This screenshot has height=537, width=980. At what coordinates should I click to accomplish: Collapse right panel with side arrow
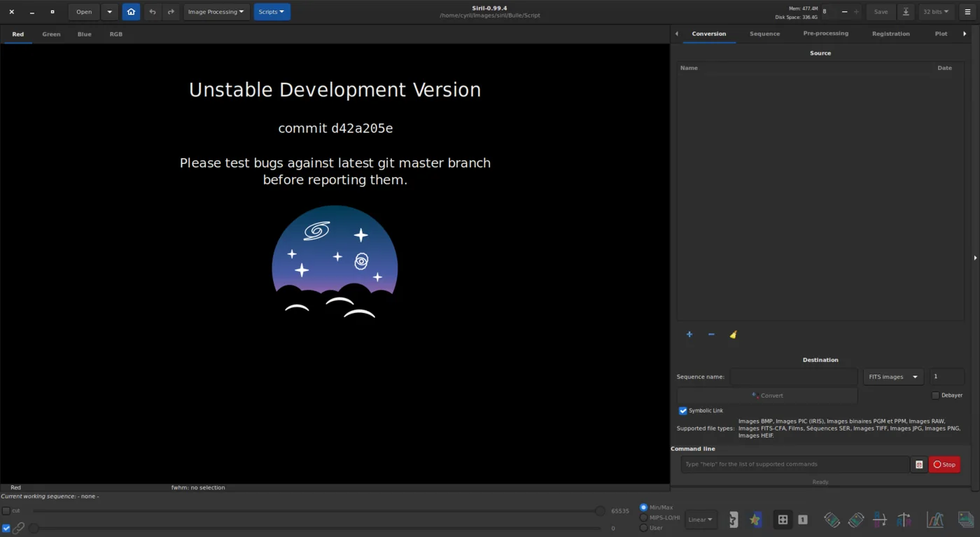coord(975,258)
